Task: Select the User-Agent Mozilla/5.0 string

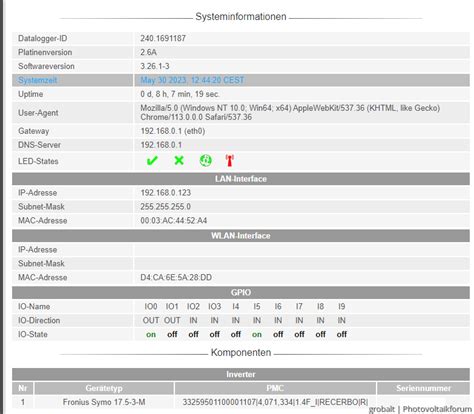Action: [290, 113]
